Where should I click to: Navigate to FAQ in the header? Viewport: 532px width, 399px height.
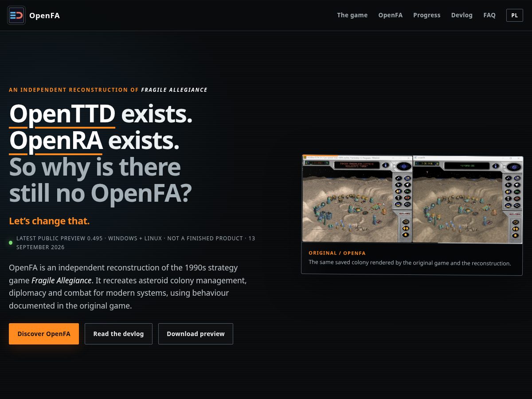point(489,15)
